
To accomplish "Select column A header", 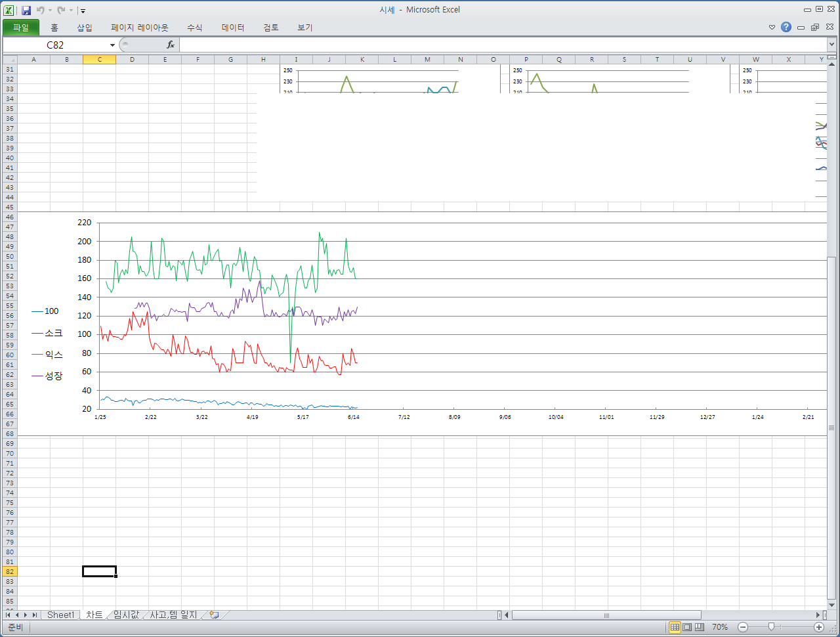I will (x=34, y=60).
